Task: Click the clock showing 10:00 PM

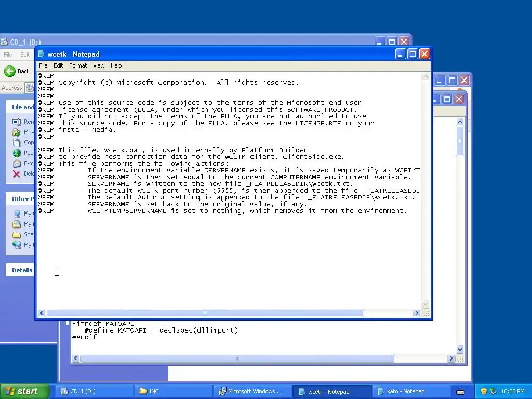Action: (512, 391)
